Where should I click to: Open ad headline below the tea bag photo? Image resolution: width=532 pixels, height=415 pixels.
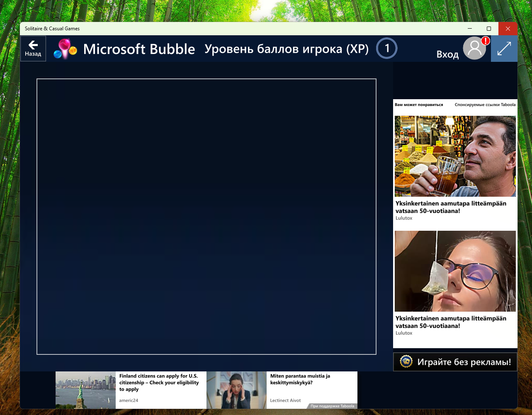(451, 322)
